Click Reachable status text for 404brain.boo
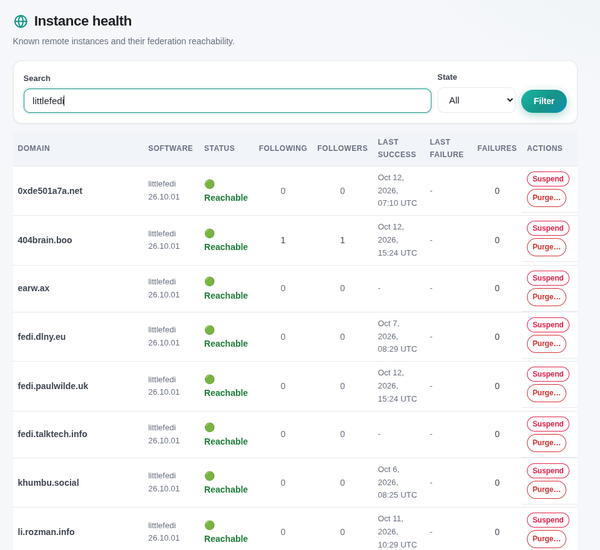 pos(226,247)
